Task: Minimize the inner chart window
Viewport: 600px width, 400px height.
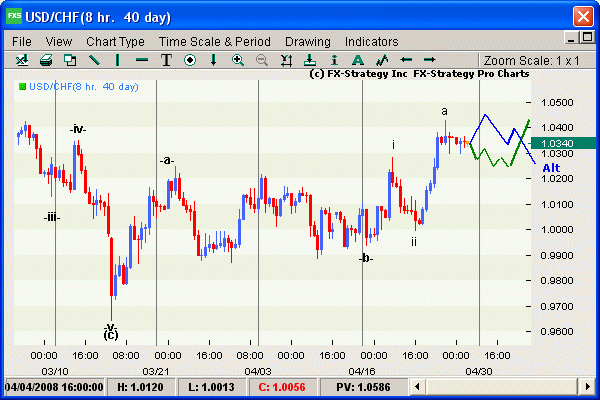Action: 571,38
